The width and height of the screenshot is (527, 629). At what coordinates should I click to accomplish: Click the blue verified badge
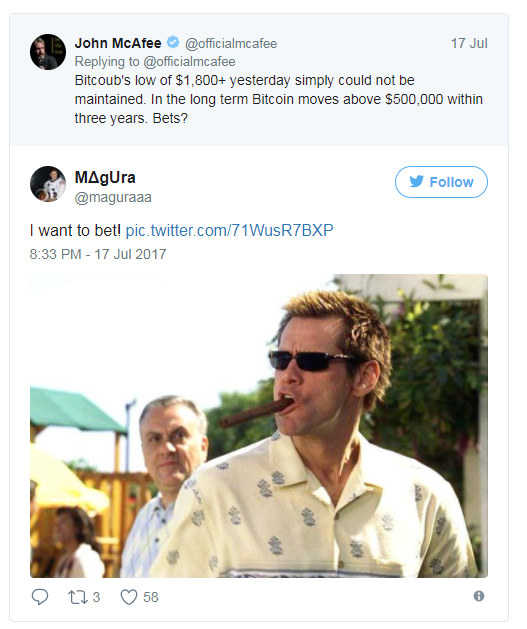click(x=173, y=42)
